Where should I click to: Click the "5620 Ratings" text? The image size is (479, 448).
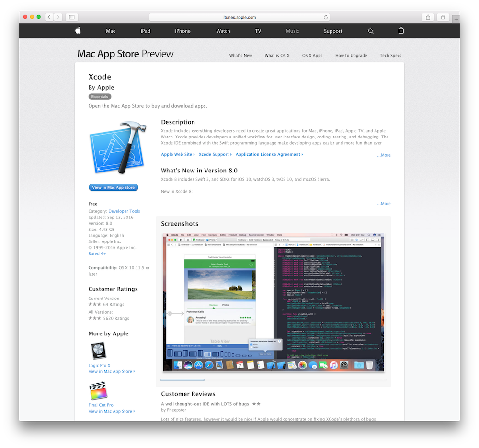click(x=116, y=318)
